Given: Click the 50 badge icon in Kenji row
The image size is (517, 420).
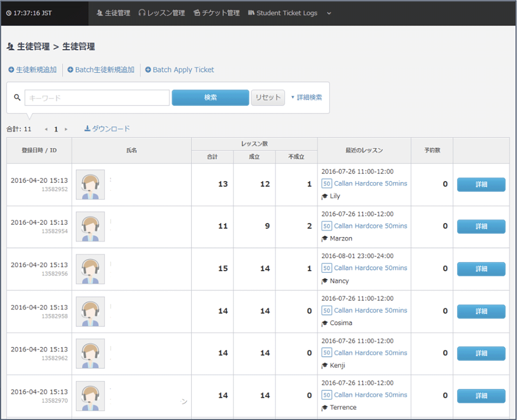Looking at the screenshot, I should coord(327,353).
